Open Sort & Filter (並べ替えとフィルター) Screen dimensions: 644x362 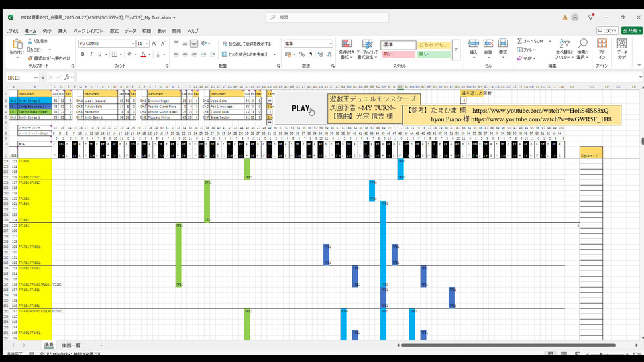564,49
